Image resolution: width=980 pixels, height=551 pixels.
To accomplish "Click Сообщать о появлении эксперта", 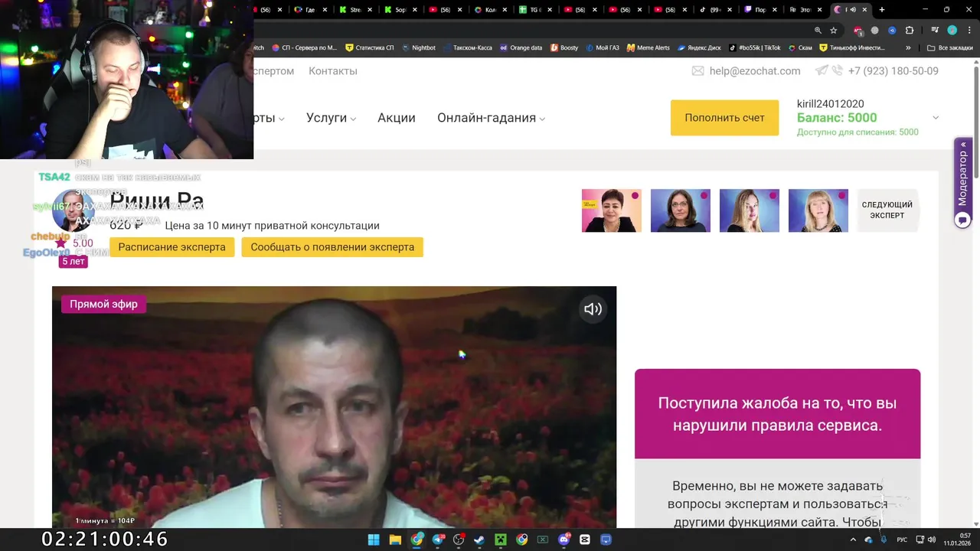I will (x=332, y=247).
